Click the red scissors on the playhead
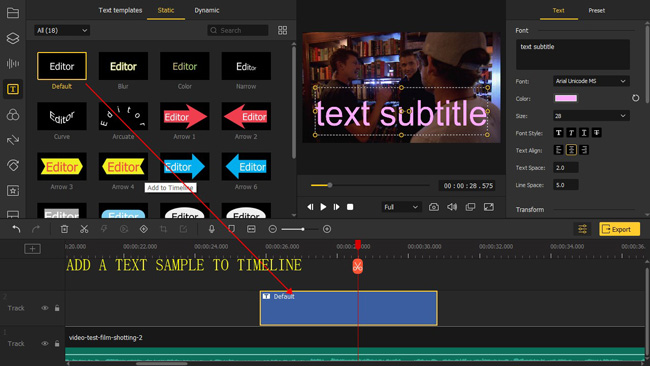 [358, 266]
